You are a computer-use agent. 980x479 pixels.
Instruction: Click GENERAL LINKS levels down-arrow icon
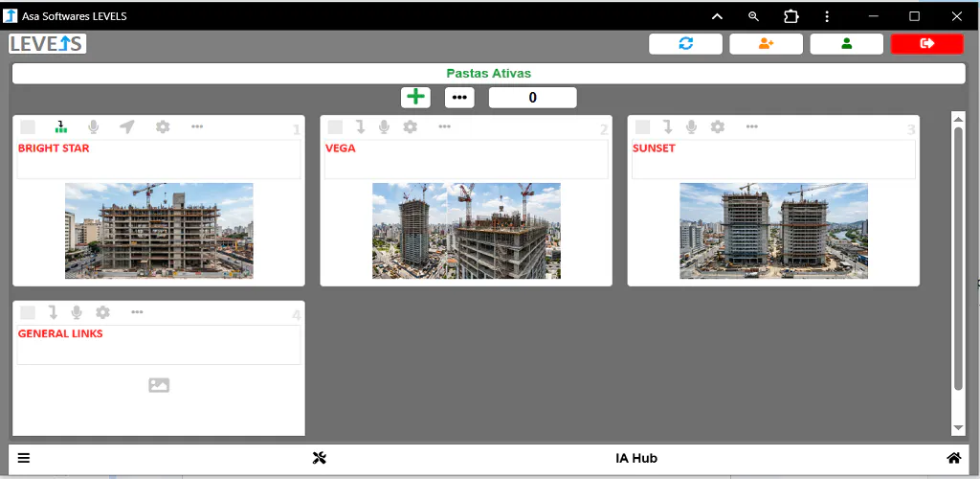point(54,312)
